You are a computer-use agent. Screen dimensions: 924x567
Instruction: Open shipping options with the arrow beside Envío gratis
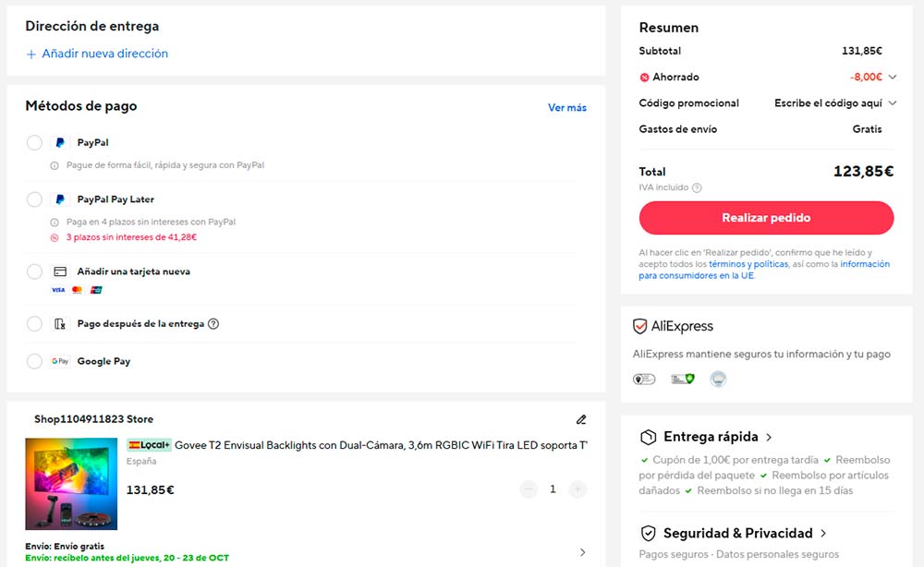click(x=582, y=552)
